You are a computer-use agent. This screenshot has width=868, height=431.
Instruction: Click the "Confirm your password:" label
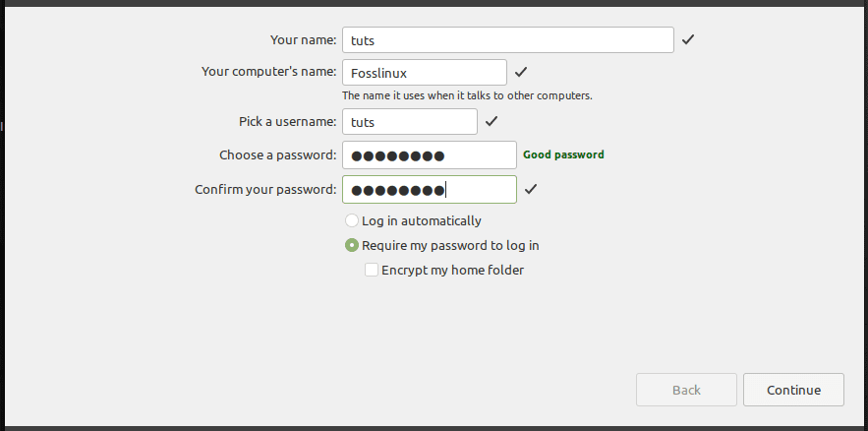(x=266, y=189)
